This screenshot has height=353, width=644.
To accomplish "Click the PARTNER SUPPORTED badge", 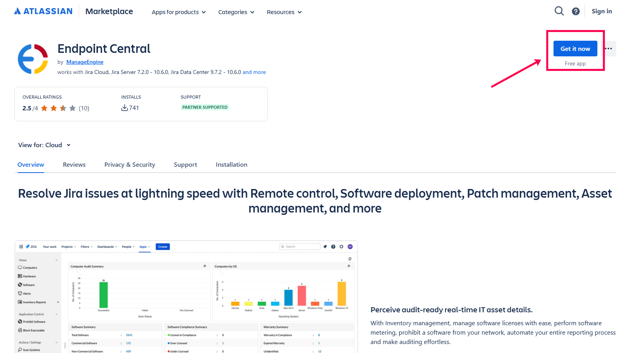I will point(205,107).
